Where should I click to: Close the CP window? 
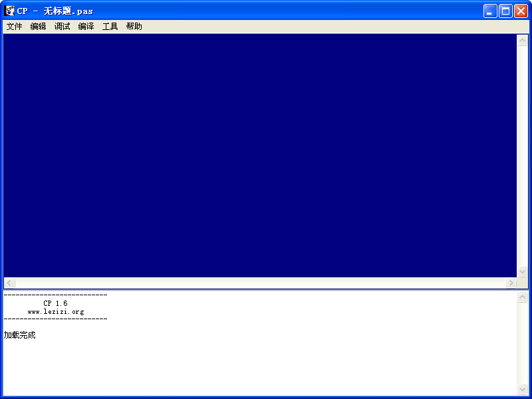click(x=521, y=11)
